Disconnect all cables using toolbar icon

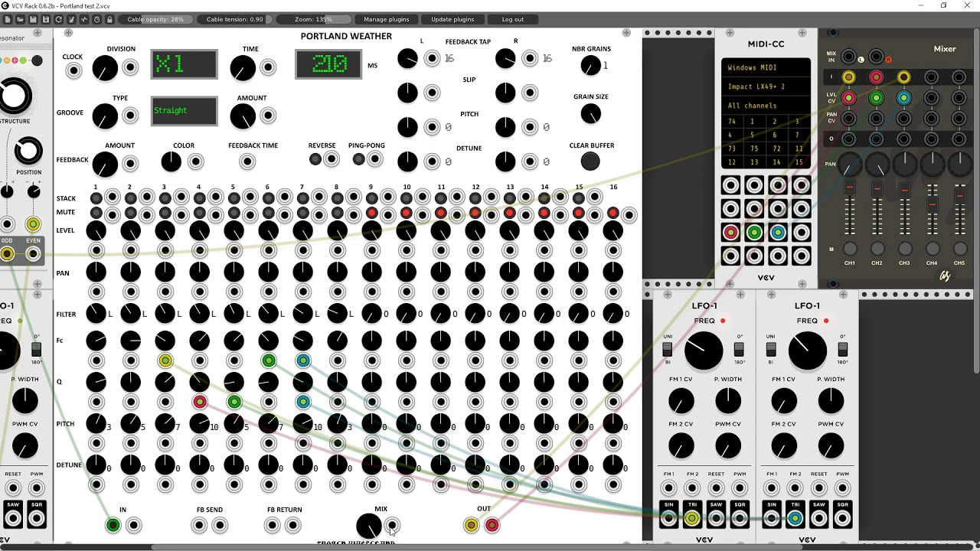pos(71,19)
